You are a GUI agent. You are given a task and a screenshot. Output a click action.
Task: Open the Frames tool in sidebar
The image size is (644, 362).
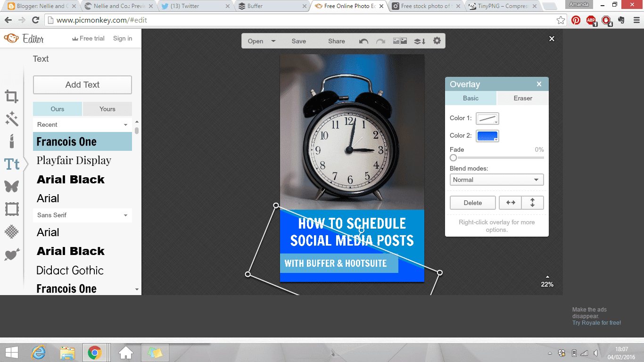(11, 209)
